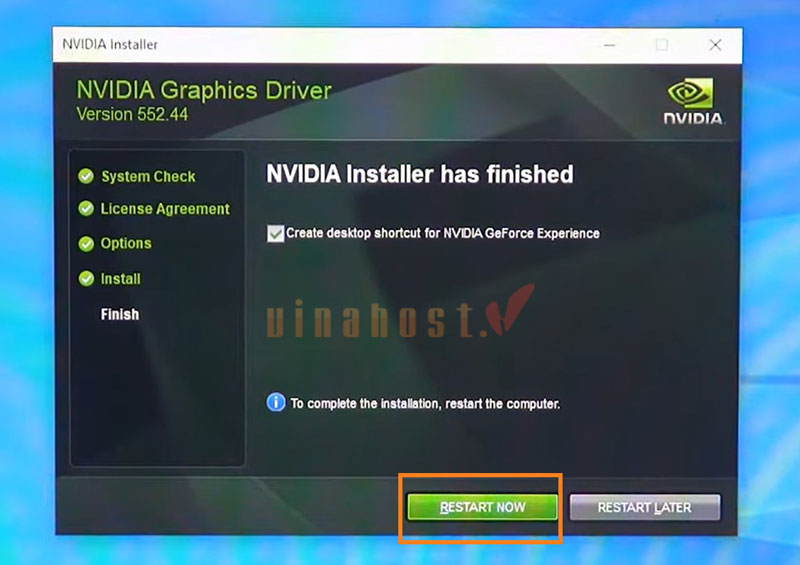Click the blue information icon
The height and width of the screenshot is (565, 800).
276,403
